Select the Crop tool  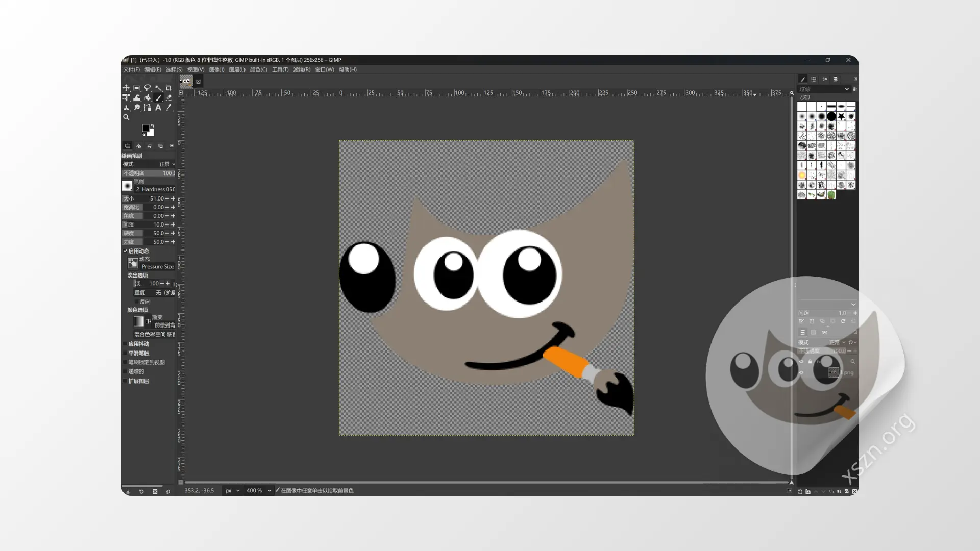[169, 88]
